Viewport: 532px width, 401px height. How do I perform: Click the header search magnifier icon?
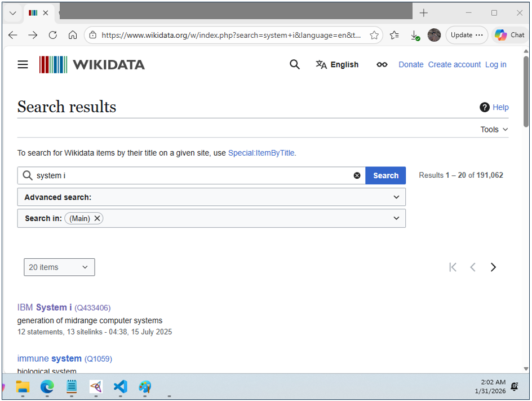pos(294,65)
